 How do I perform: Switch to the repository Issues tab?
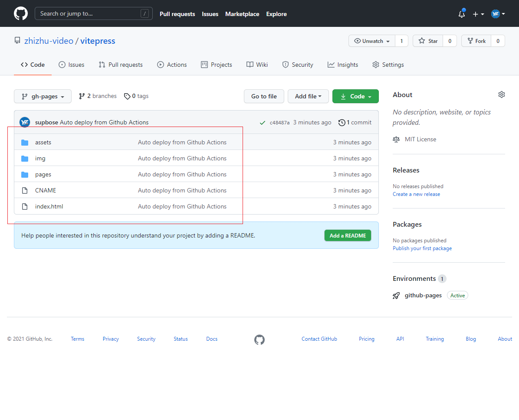pos(72,65)
